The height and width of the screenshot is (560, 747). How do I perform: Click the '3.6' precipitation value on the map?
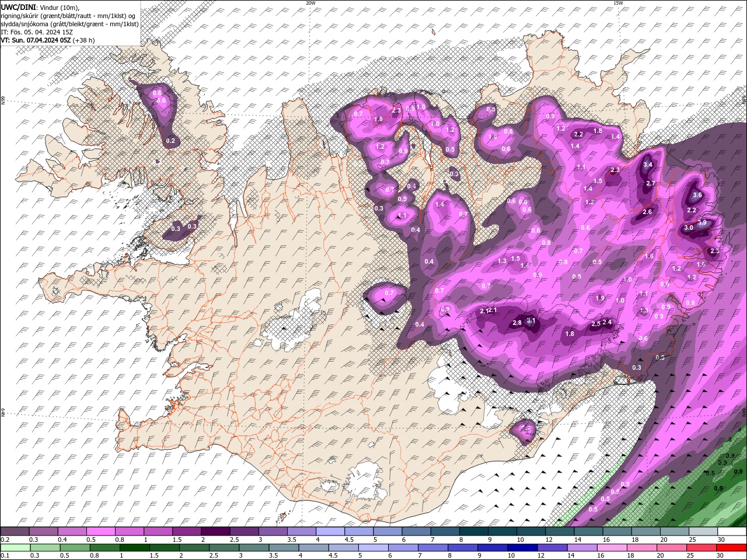[697, 195]
